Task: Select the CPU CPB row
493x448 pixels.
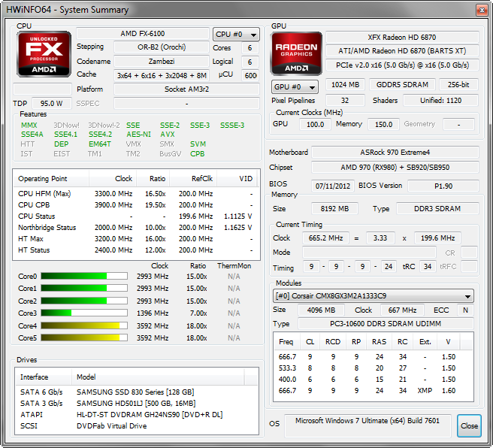Action: tap(136, 205)
